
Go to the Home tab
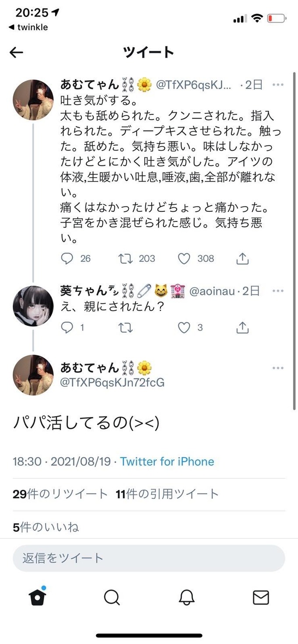pyautogui.click(x=38, y=596)
